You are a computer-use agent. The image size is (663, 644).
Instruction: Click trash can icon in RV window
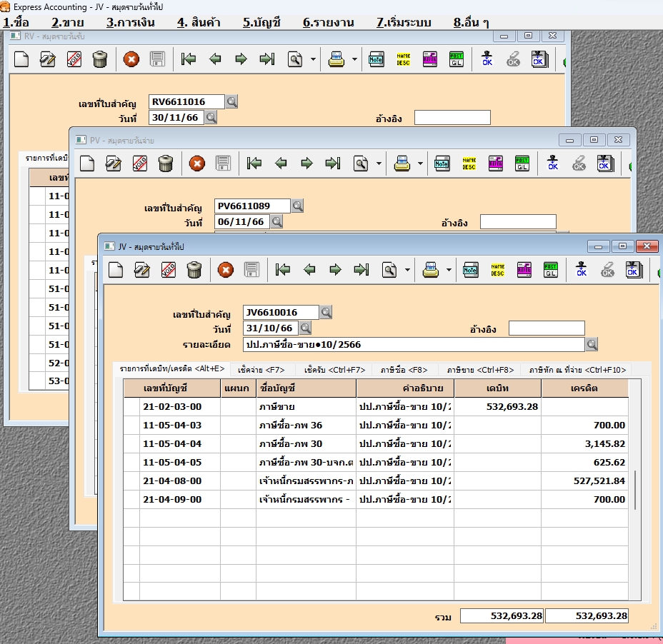click(100, 59)
